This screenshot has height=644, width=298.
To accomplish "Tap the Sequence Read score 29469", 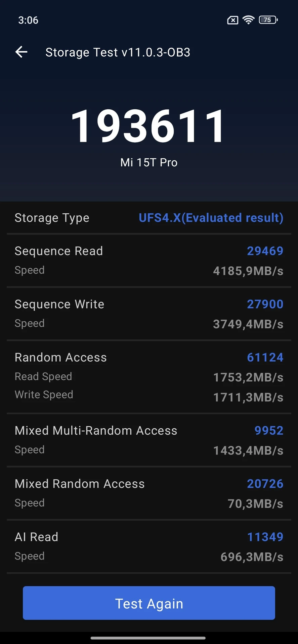I will (265, 251).
